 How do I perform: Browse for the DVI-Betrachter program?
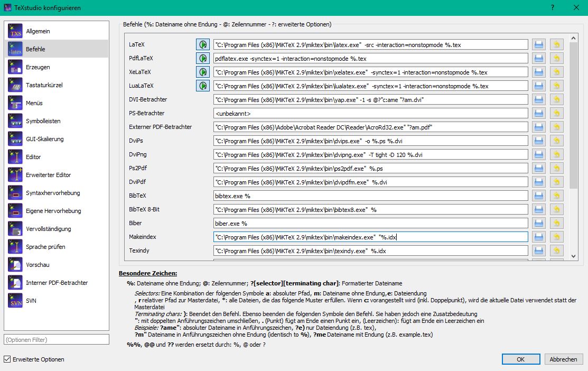539,99
